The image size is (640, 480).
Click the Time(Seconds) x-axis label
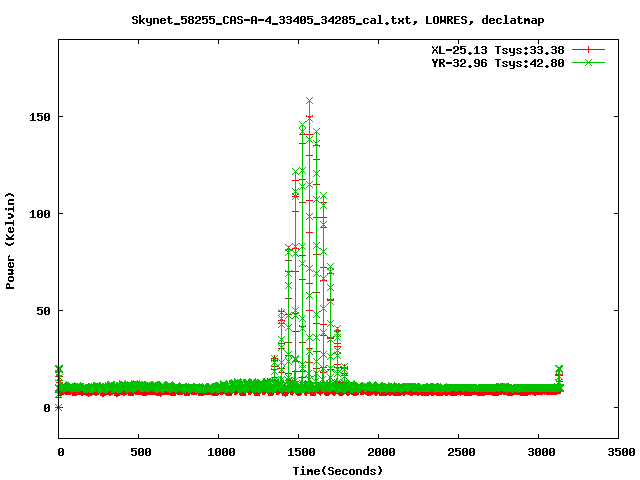(x=338, y=471)
